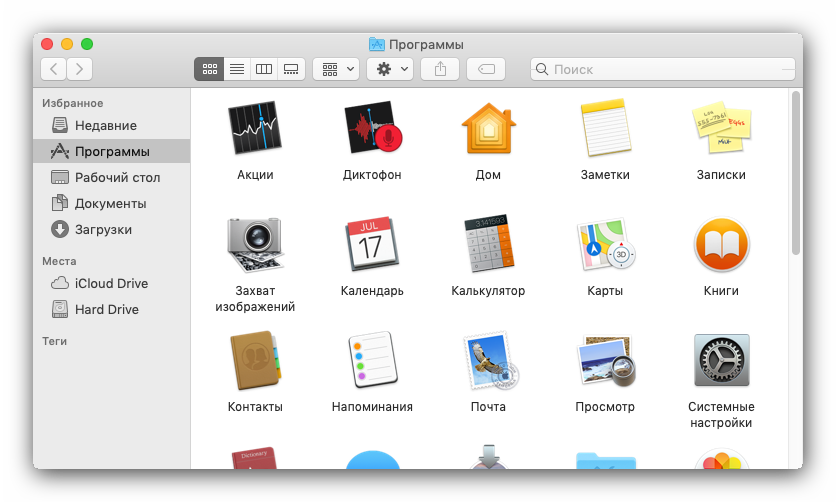Open the Напоминания reminders icon
The height and width of the screenshot is (502, 836).
coord(372,360)
